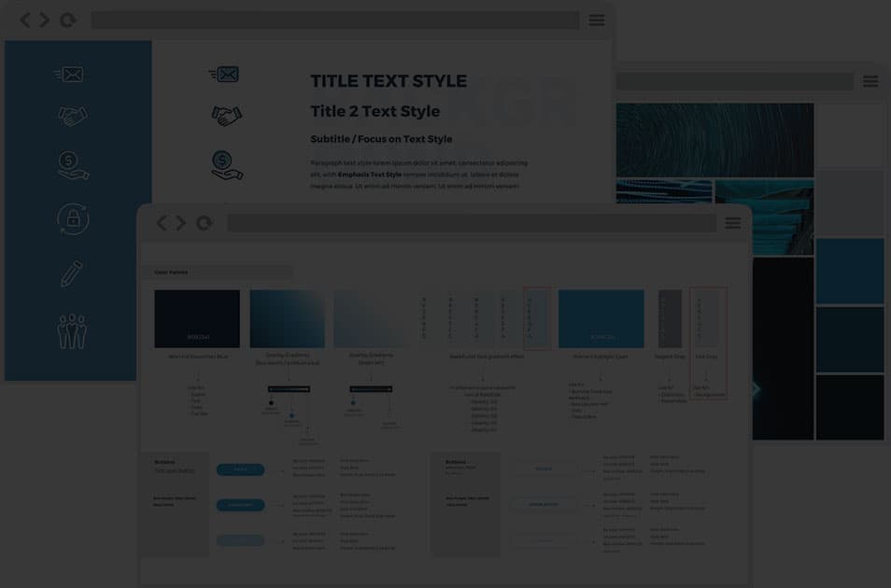Click the reload icon in the front browser window
This screenshot has height=588, width=891.
(x=204, y=223)
